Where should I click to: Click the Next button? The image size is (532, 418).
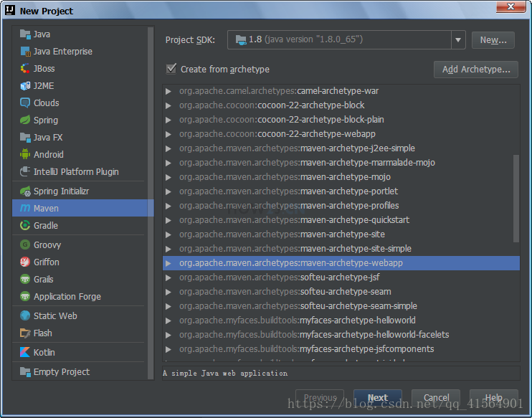pos(378,397)
